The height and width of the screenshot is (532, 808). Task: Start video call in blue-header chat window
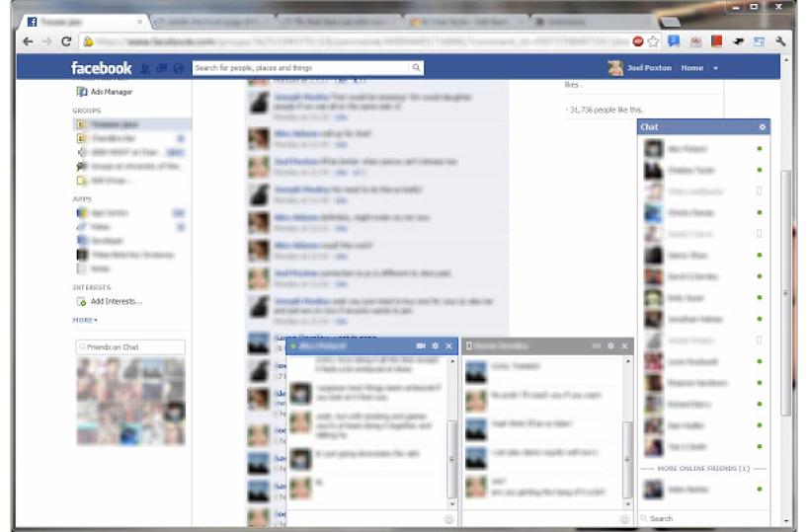(421, 346)
